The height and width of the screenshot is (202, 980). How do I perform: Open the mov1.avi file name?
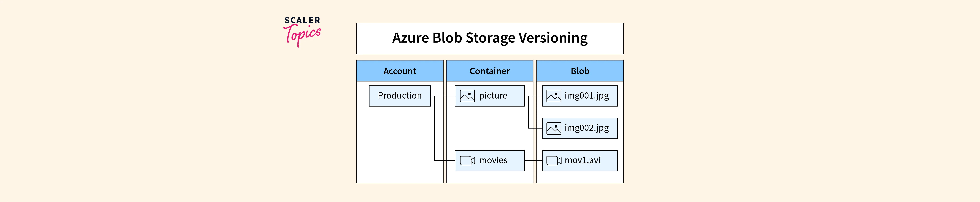point(582,160)
